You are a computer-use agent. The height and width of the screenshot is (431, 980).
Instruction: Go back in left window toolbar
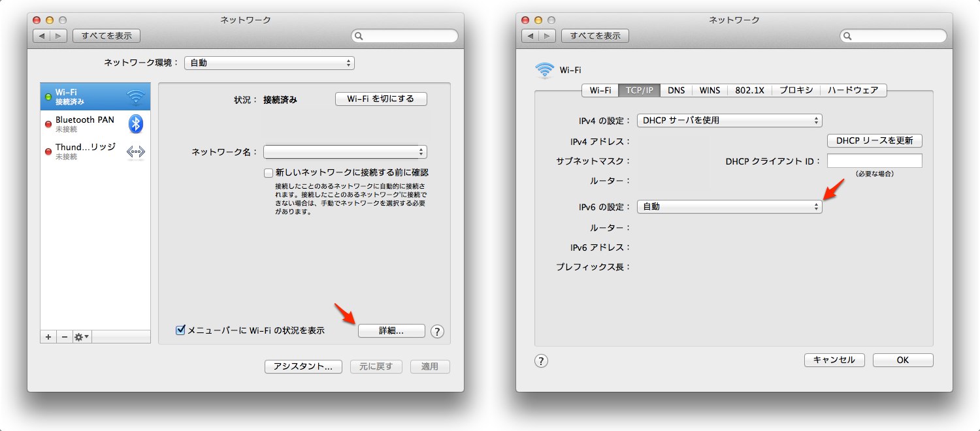coord(42,36)
